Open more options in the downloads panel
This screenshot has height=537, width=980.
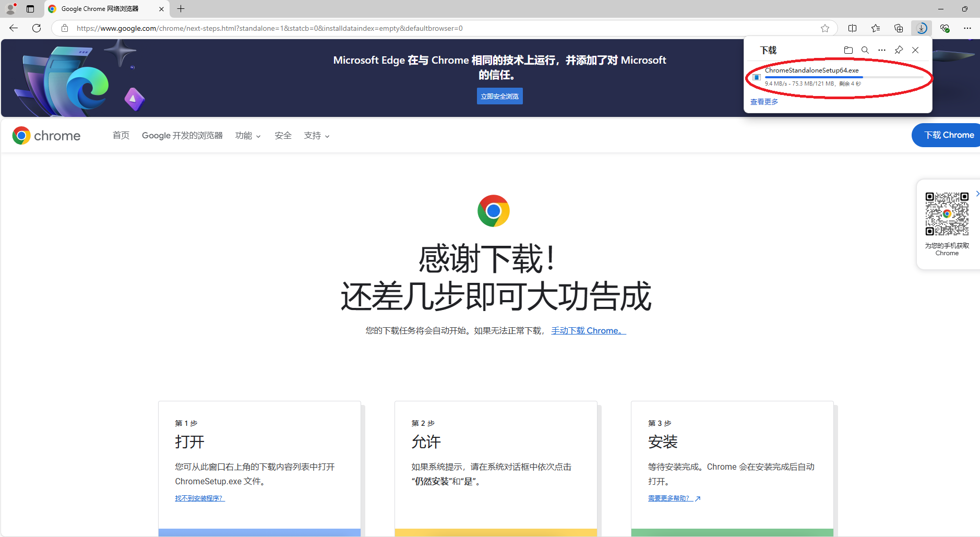[881, 50]
